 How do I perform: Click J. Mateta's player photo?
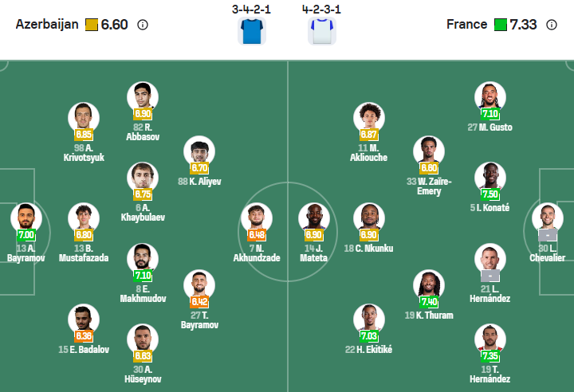(313, 219)
